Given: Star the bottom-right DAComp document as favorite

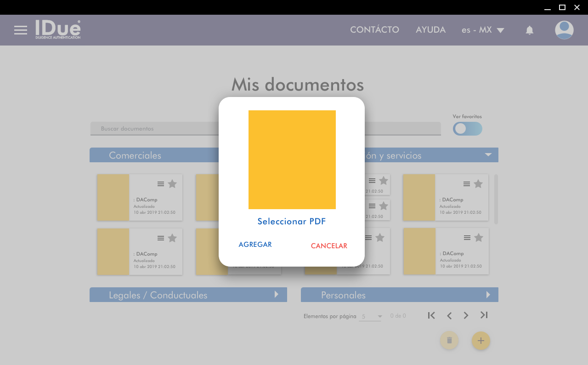Looking at the screenshot, I should click(479, 238).
